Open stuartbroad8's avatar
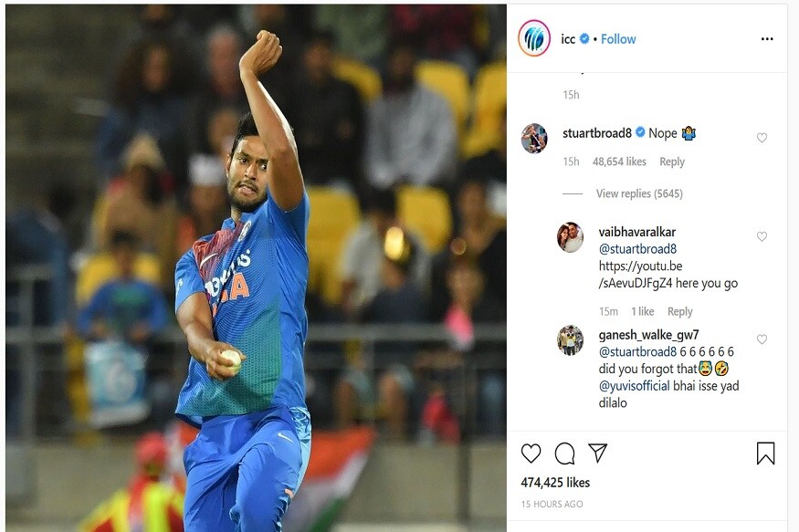The height and width of the screenshot is (532, 799). coord(534,138)
